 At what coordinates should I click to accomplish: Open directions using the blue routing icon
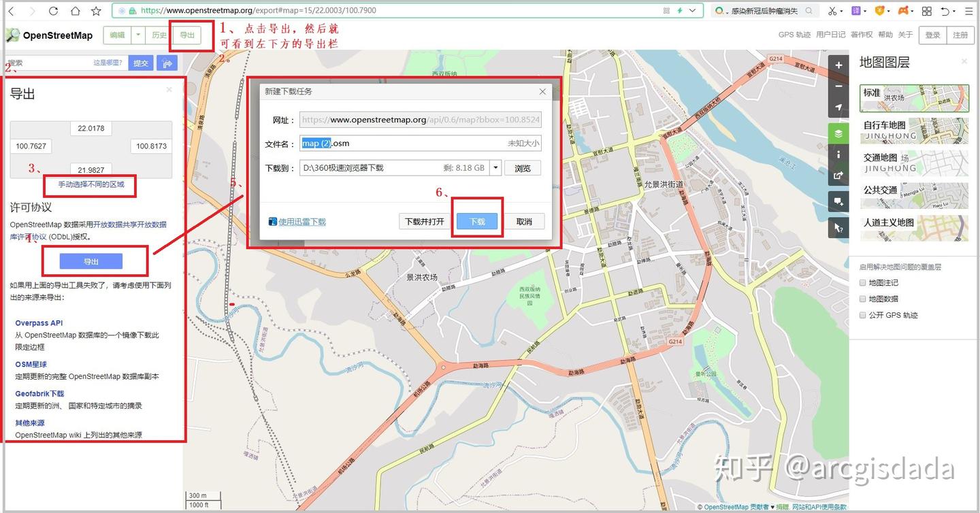(167, 63)
